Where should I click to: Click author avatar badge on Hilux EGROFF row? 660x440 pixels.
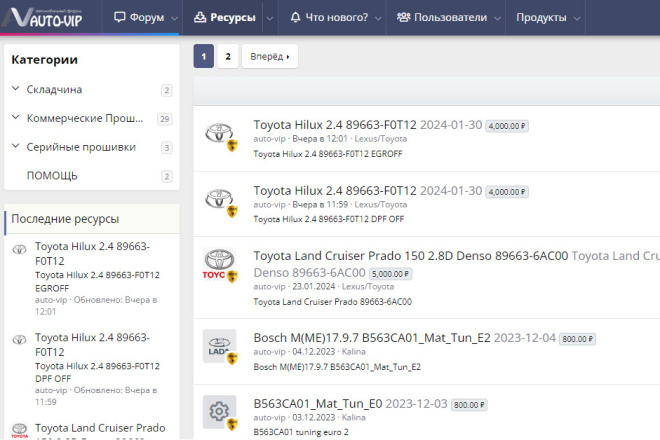click(x=232, y=146)
